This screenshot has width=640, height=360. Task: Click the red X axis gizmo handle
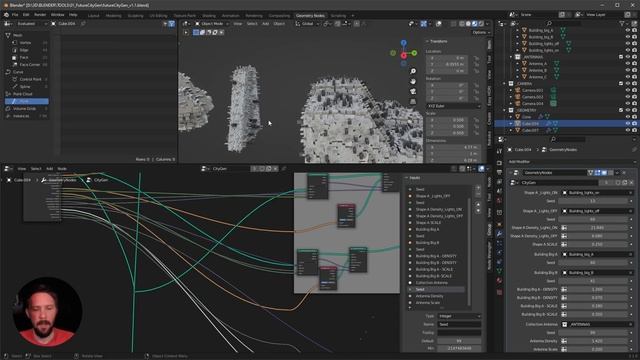404,55
